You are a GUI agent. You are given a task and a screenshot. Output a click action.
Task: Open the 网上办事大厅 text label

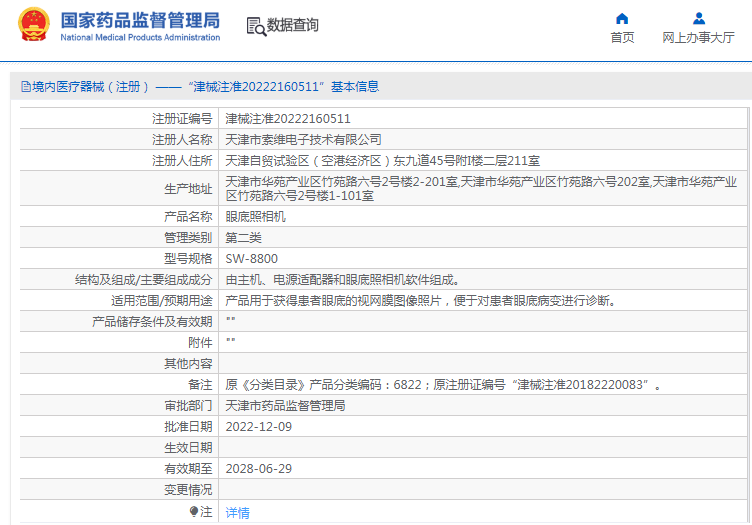coord(698,38)
